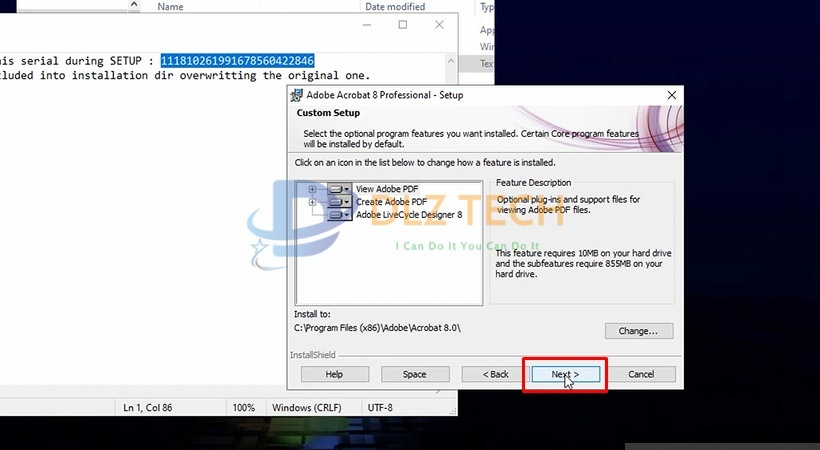Screen dimensions: 820x450
Task: Open Help for Custom Setup
Action: (x=334, y=374)
